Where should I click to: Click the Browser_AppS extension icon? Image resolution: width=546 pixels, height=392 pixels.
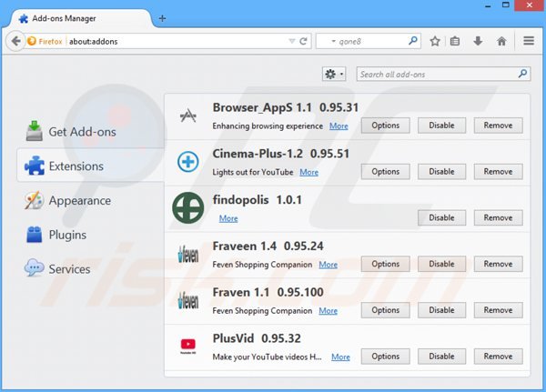pos(188,116)
